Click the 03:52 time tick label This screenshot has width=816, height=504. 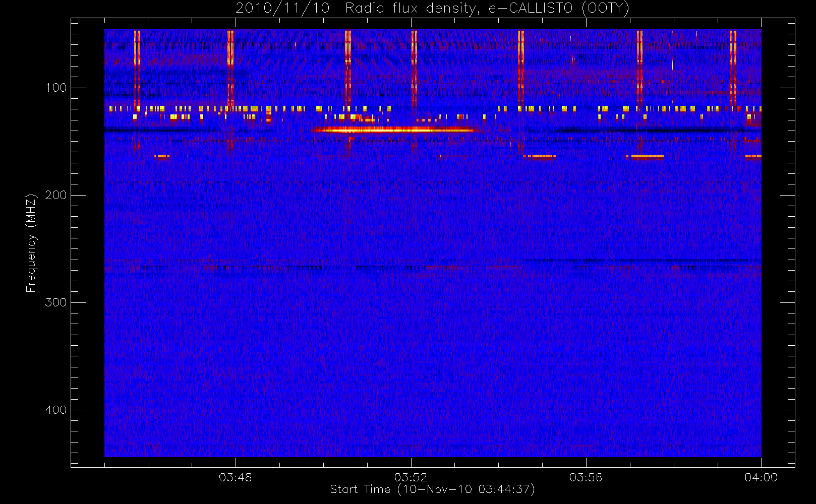pyautogui.click(x=411, y=477)
